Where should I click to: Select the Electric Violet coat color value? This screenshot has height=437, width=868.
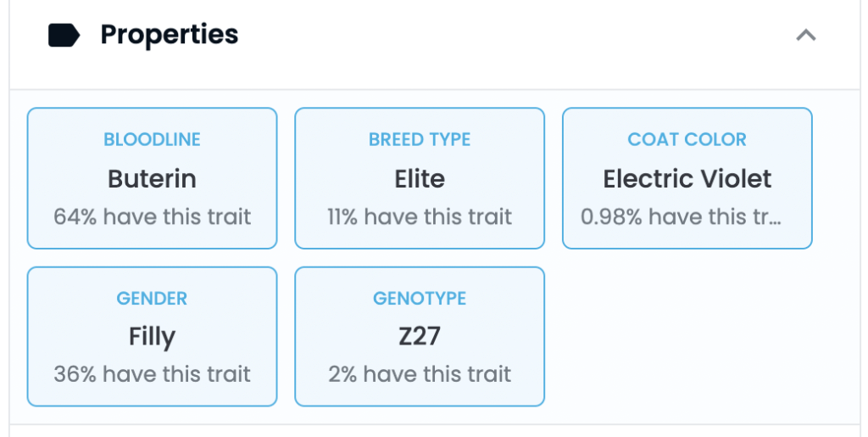point(687,179)
